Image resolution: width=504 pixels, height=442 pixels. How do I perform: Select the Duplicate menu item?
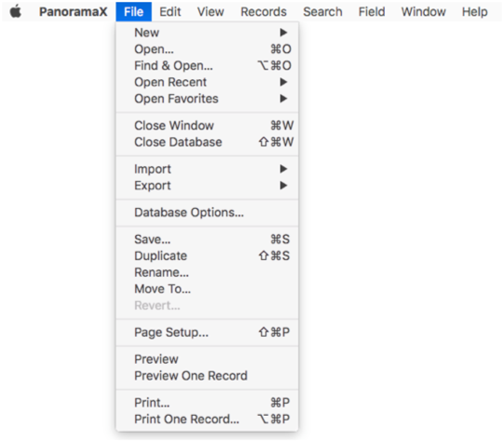pos(207,256)
